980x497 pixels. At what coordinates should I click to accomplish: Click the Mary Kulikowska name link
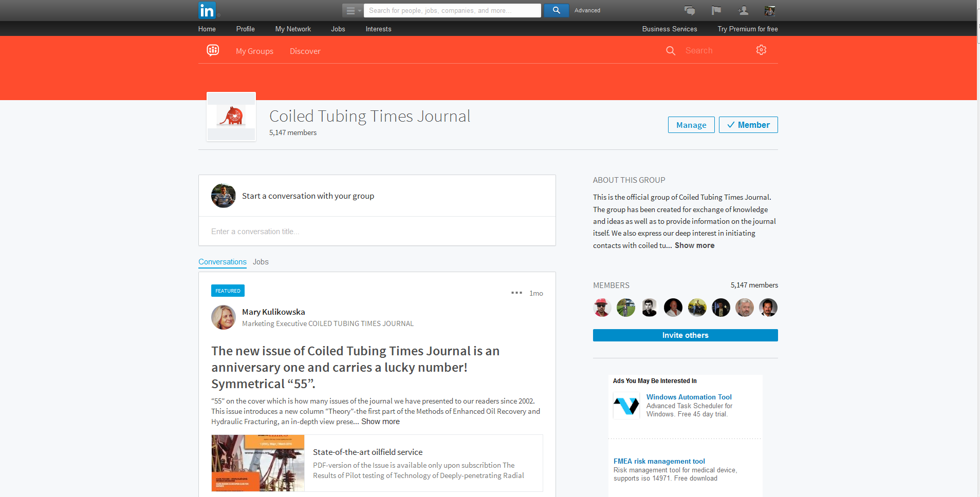(x=273, y=312)
